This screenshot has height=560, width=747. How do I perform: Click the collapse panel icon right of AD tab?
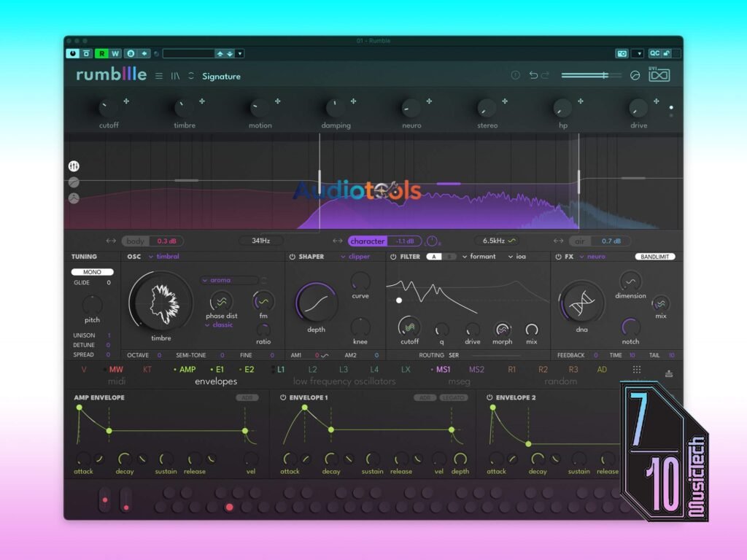(x=669, y=374)
